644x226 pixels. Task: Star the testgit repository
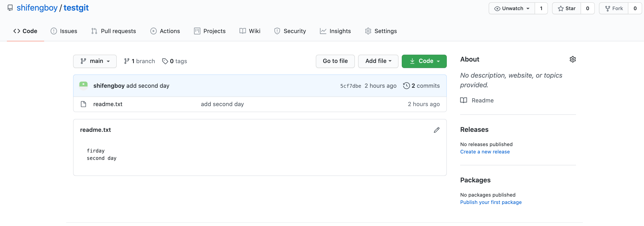coord(567,8)
